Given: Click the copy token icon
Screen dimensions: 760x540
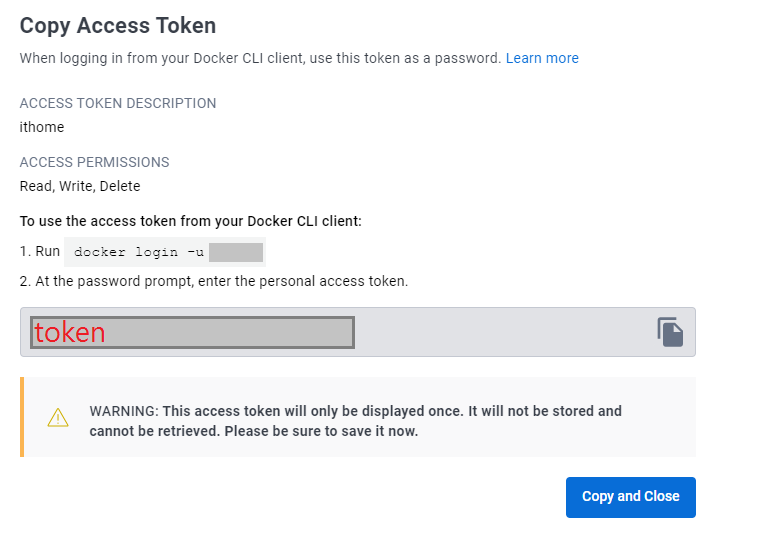Looking at the screenshot, I should (670, 332).
